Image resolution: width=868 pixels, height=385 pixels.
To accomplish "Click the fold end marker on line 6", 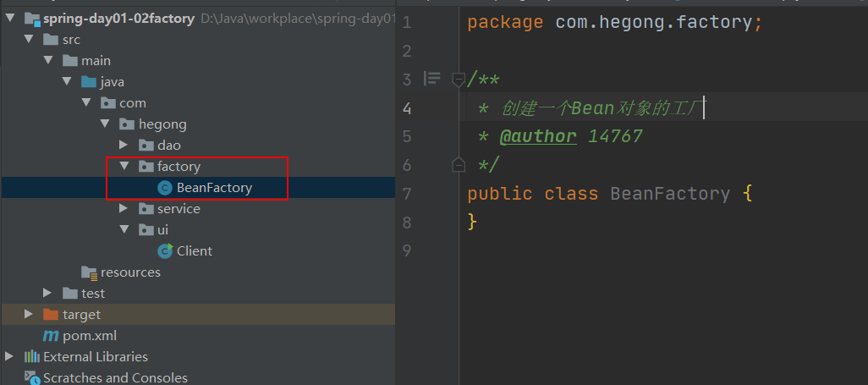I will [x=459, y=164].
